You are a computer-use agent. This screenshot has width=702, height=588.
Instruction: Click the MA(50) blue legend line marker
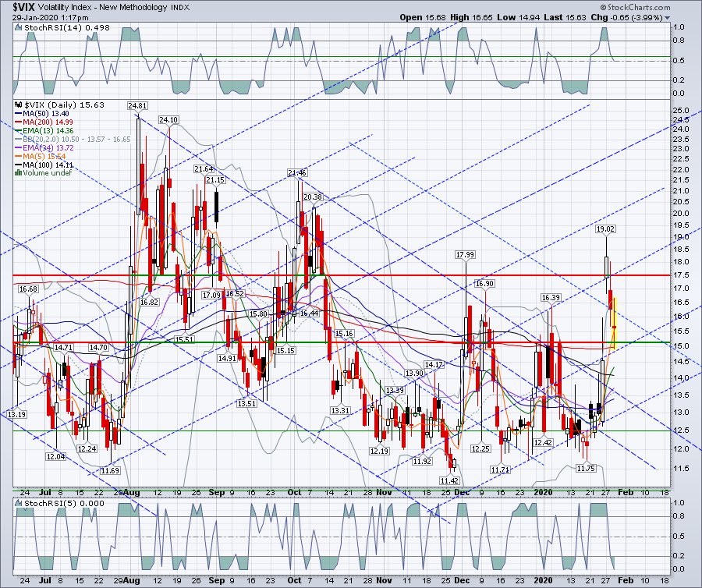tap(19, 114)
